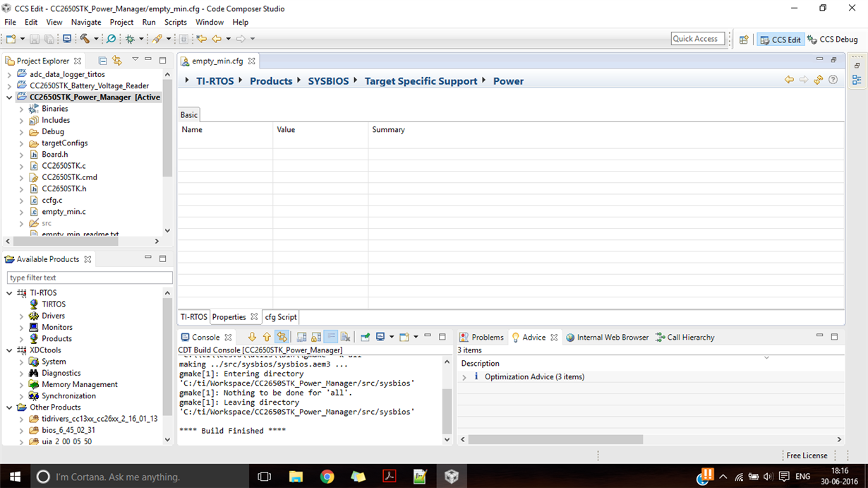Collapse CC2650STK_Power_Manager project node
The width and height of the screenshot is (868, 488).
(9, 97)
